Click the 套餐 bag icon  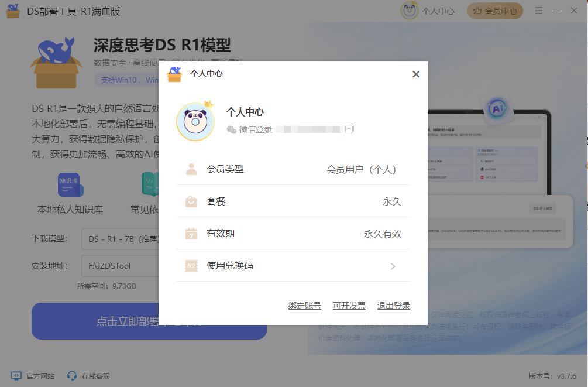tap(191, 201)
